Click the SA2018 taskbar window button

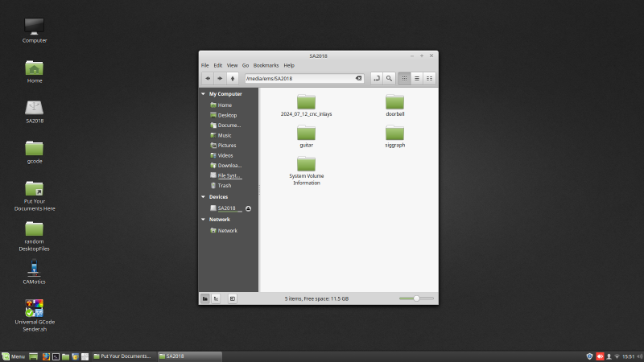pyautogui.click(x=190, y=356)
